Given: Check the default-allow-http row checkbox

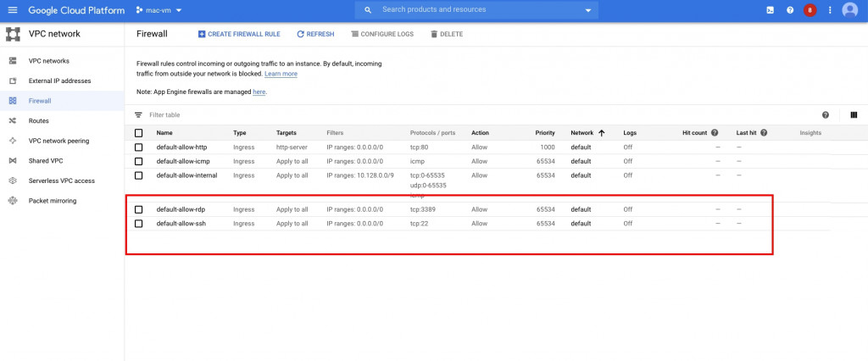Looking at the screenshot, I should [138, 147].
